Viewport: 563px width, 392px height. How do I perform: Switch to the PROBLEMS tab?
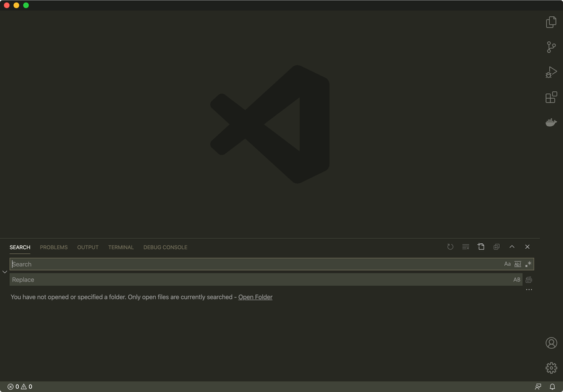[53, 247]
